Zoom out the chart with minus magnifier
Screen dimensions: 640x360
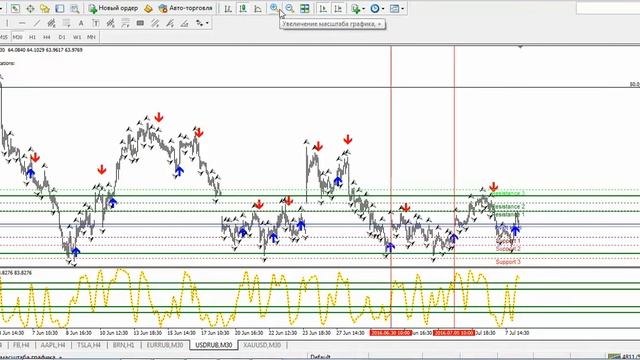coord(289,8)
